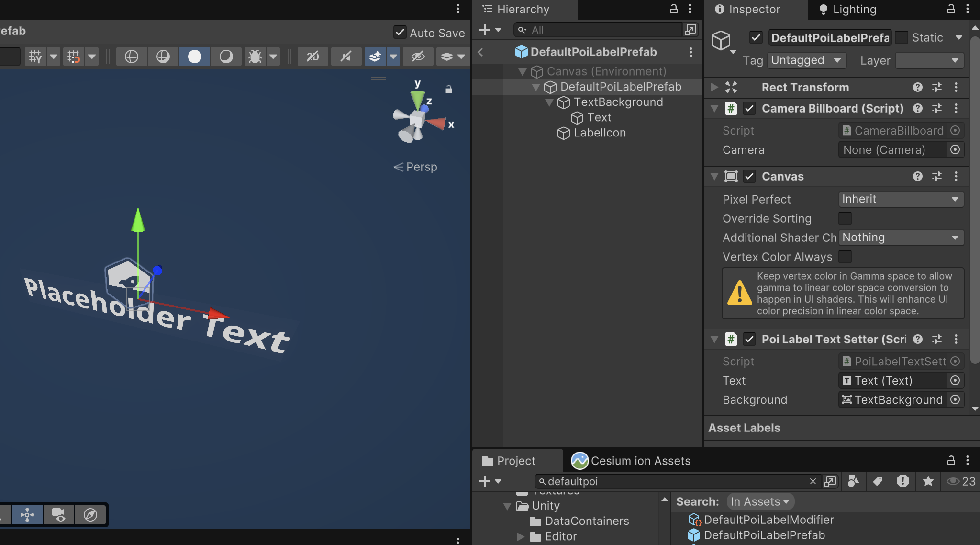The image size is (980, 545).
Task: Click Rect Transform help icon
Action: point(917,87)
